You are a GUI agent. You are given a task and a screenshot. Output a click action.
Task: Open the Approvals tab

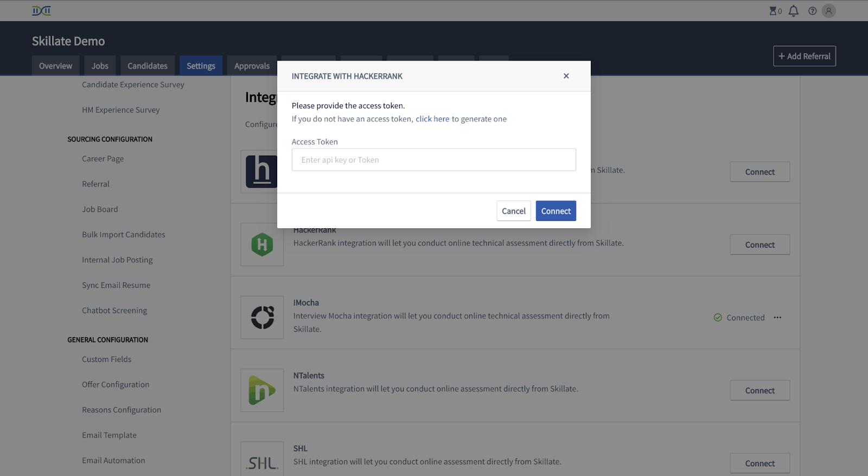[x=252, y=66]
